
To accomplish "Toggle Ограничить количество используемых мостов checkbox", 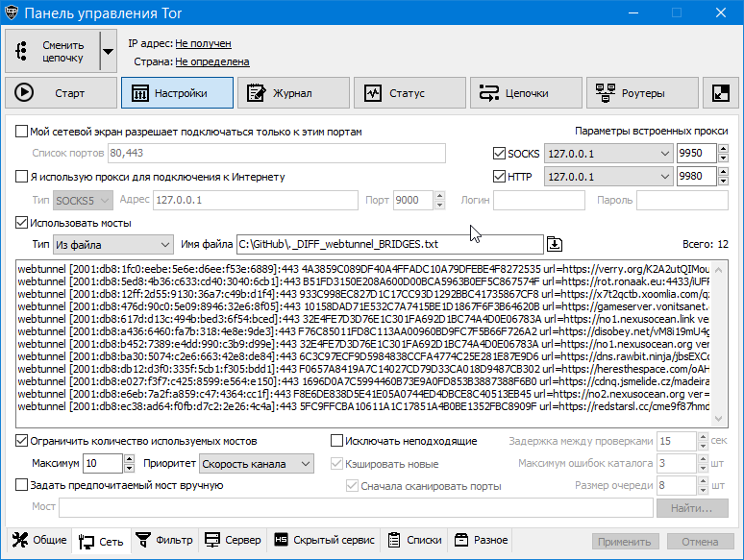I will [21, 441].
